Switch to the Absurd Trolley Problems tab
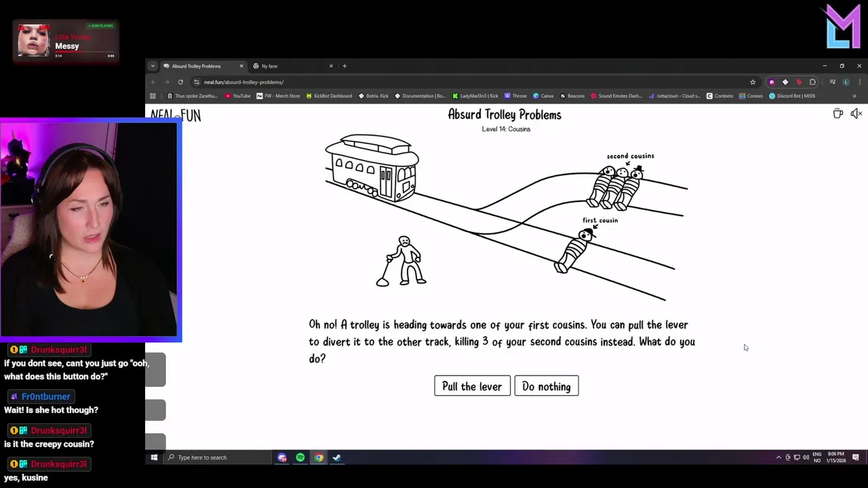 click(202, 66)
